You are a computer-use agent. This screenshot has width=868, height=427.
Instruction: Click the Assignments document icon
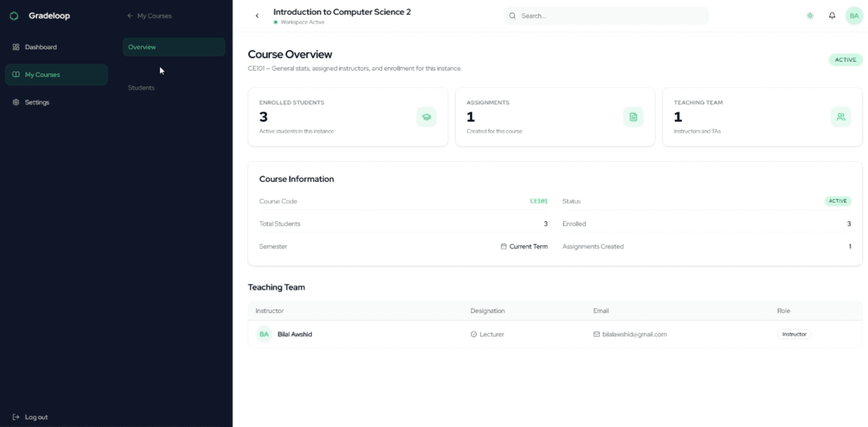[633, 117]
